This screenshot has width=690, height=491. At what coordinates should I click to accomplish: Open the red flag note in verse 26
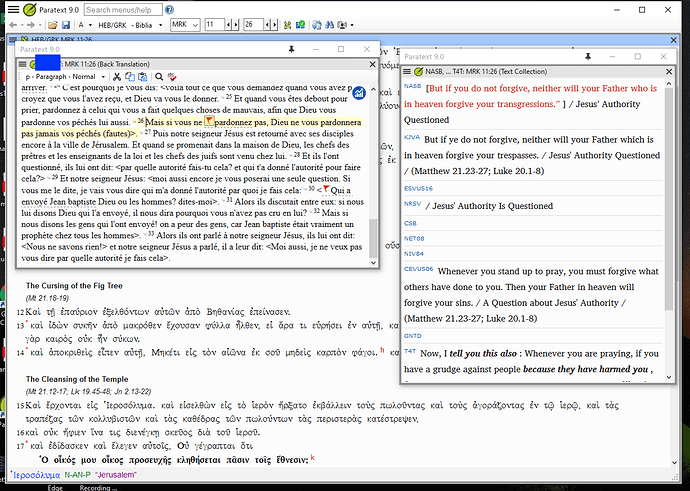tap(210, 121)
